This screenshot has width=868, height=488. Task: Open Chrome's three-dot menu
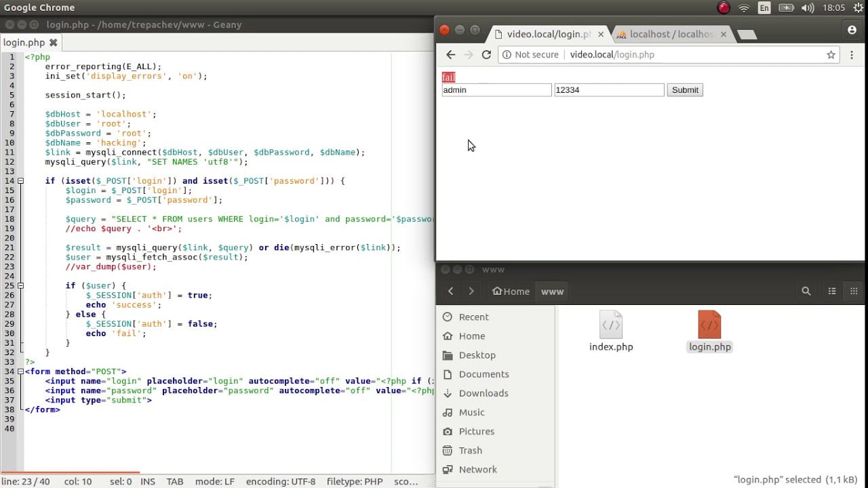[852, 55]
